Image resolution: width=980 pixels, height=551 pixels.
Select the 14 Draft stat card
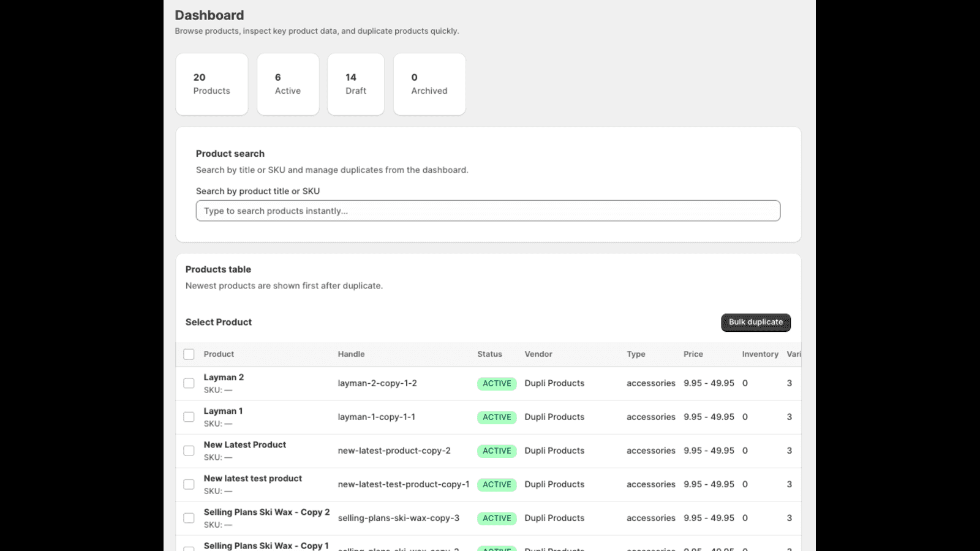356,84
